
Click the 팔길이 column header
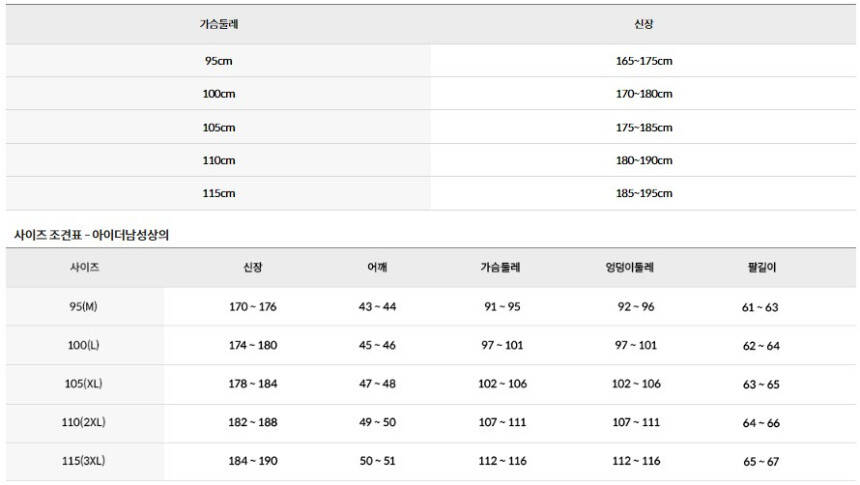pyautogui.click(x=761, y=268)
